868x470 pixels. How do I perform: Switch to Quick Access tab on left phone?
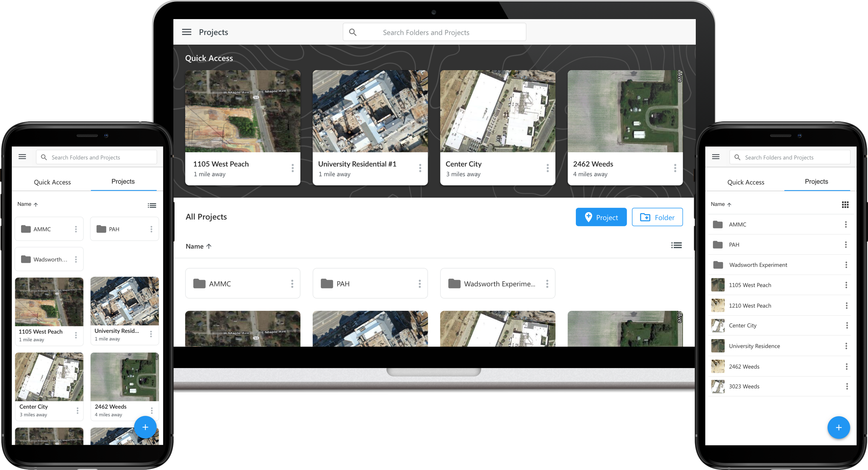coord(52,182)
